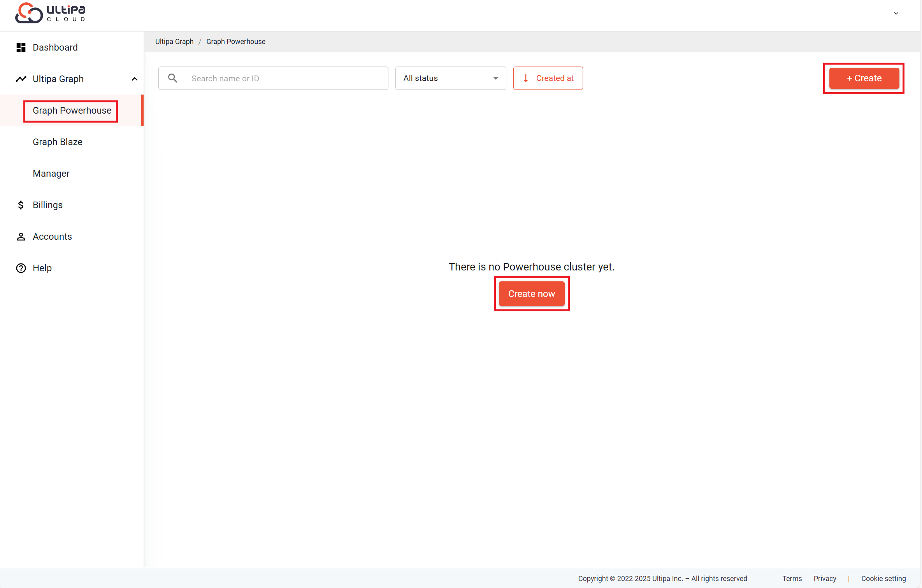Click the Dashboard grid icon
The width and height of the screenshot is (922, 588).
point(21,47)
